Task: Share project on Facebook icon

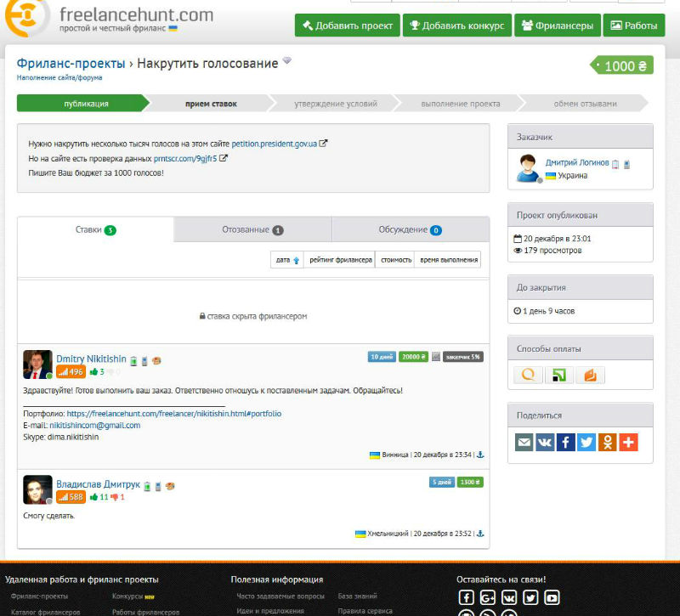Action: tap(565, 442)
